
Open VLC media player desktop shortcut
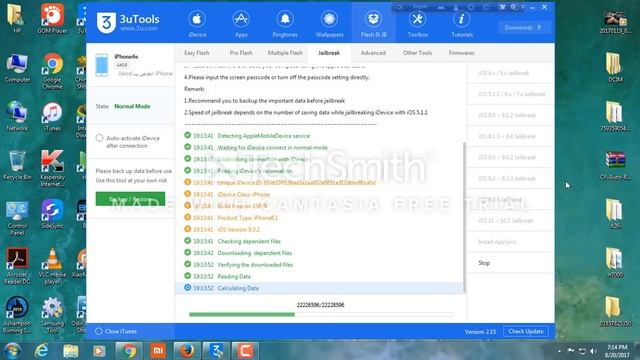tap(52, 266)
